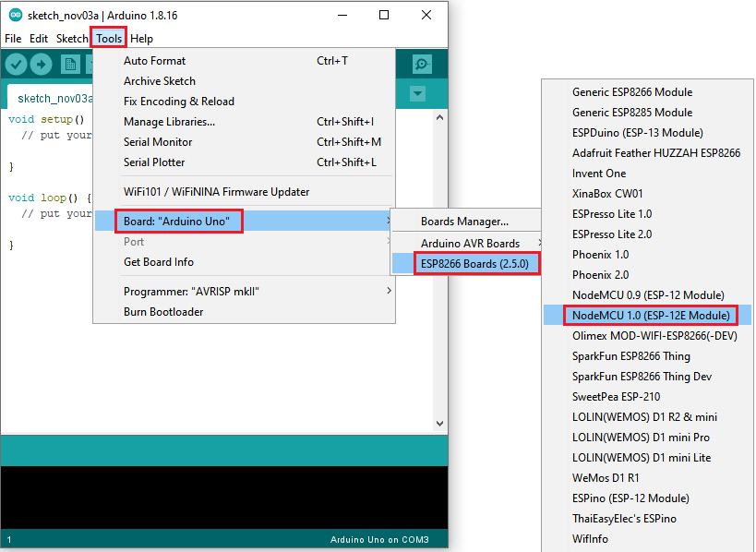Choose WeMos D1 R1 board
756x552 pixels.
point(647,477)
